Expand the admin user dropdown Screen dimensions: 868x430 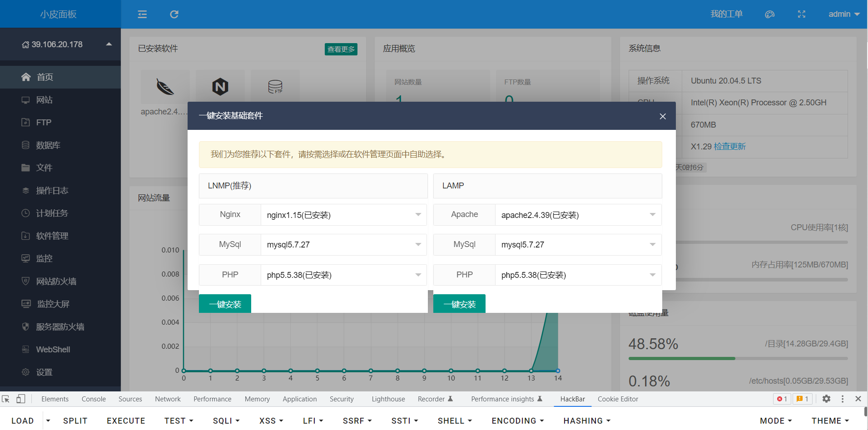coord(844,14)
